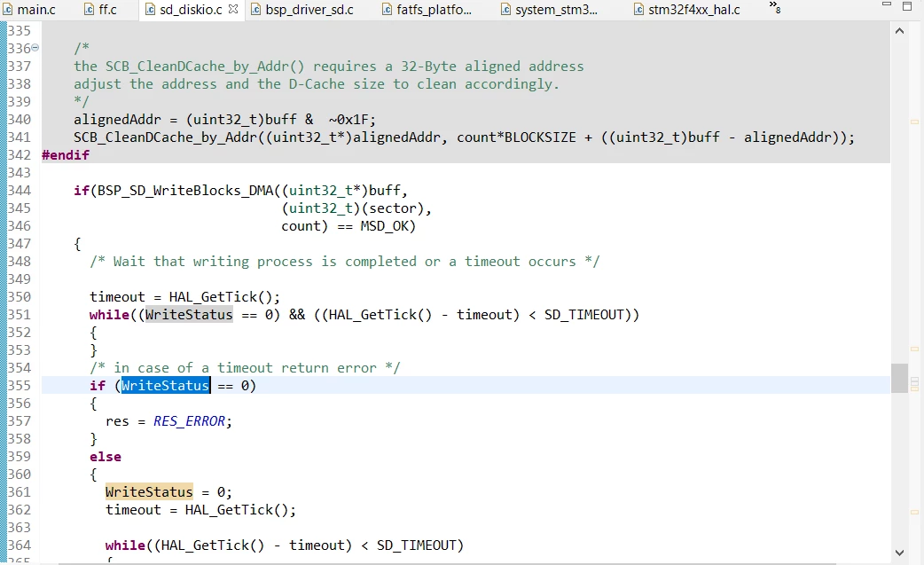Click the "Wait that writing process" comment

(345, 261)
